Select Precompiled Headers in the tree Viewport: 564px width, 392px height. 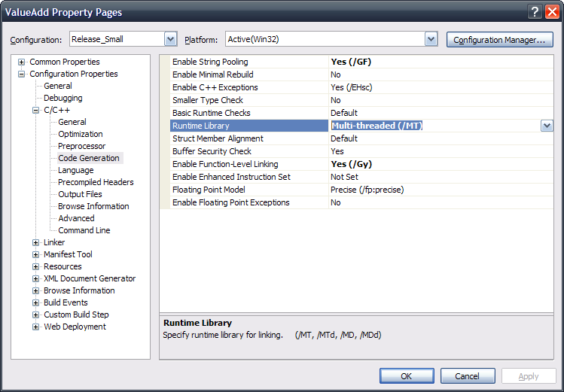click(x=96, y=182)
